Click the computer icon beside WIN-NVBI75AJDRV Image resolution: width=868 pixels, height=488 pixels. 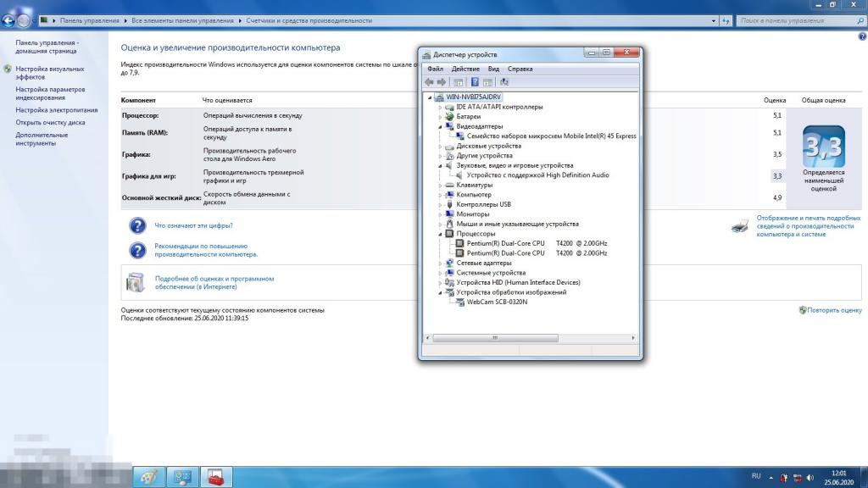pyautogui.click(x=439, y=97)
